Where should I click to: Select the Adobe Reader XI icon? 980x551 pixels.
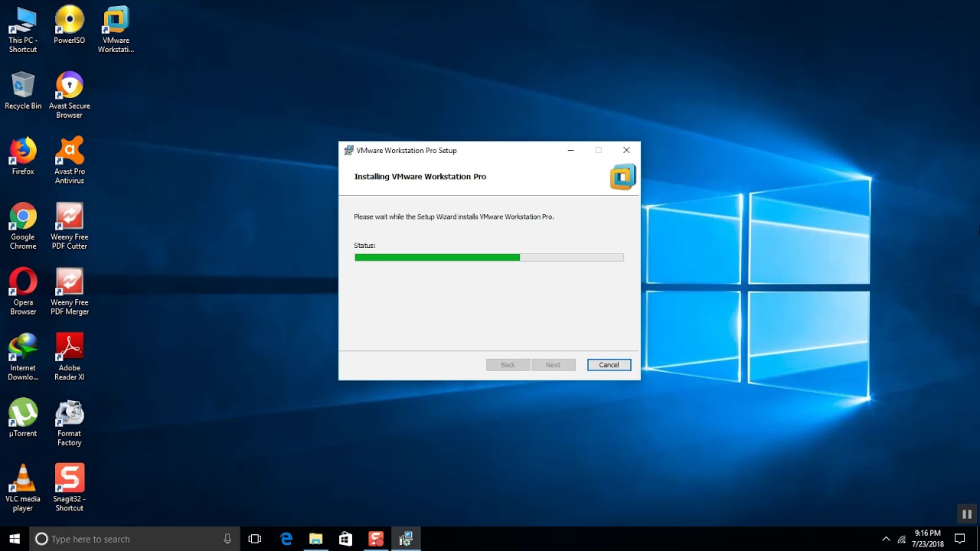[69, 357]
